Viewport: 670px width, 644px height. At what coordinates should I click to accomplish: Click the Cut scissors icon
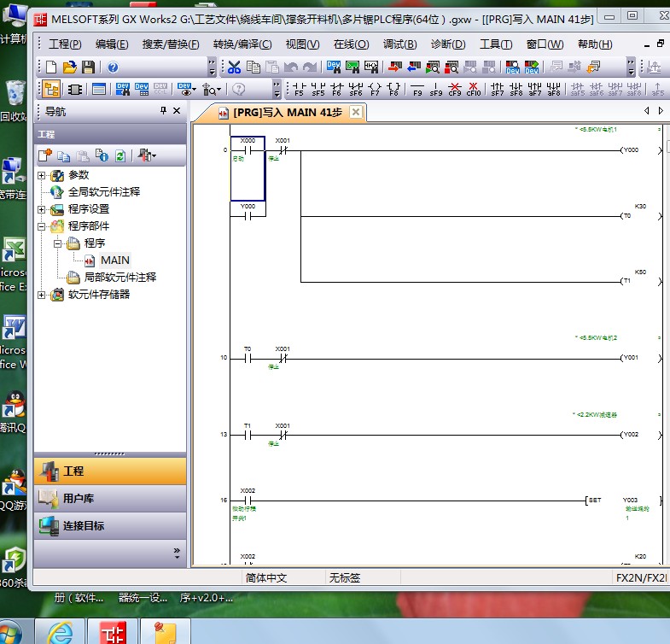coord(234,67)
